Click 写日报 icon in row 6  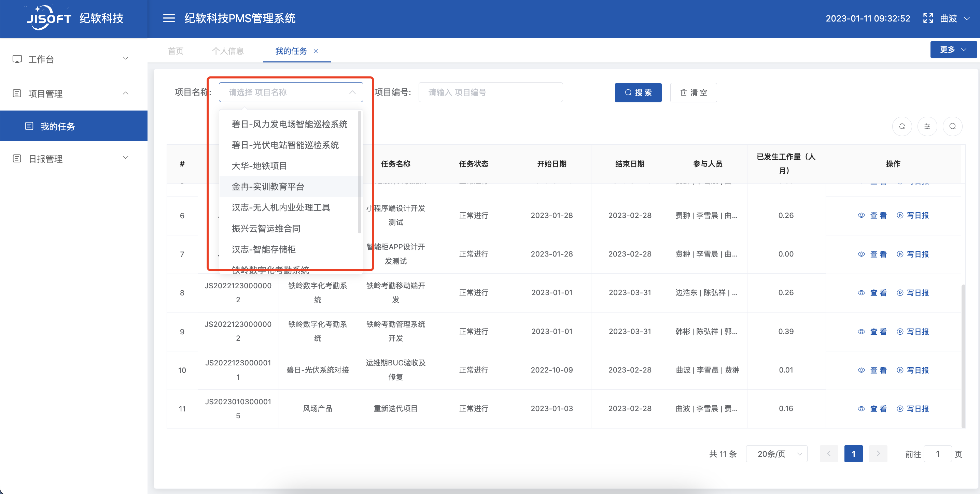(900, 216)
